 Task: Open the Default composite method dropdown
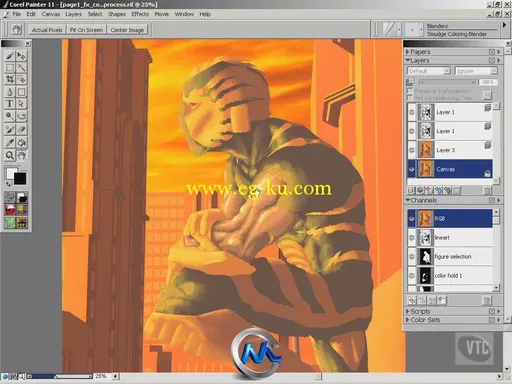pos(429,71)
